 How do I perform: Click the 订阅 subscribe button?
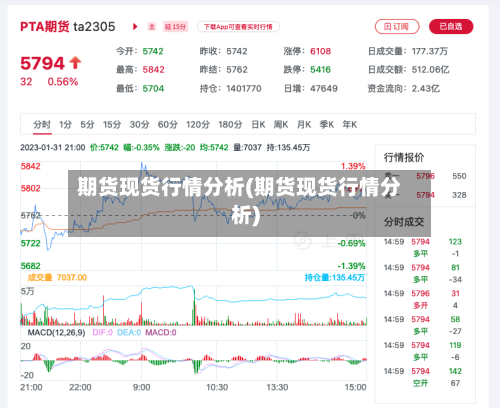[397, 27]
